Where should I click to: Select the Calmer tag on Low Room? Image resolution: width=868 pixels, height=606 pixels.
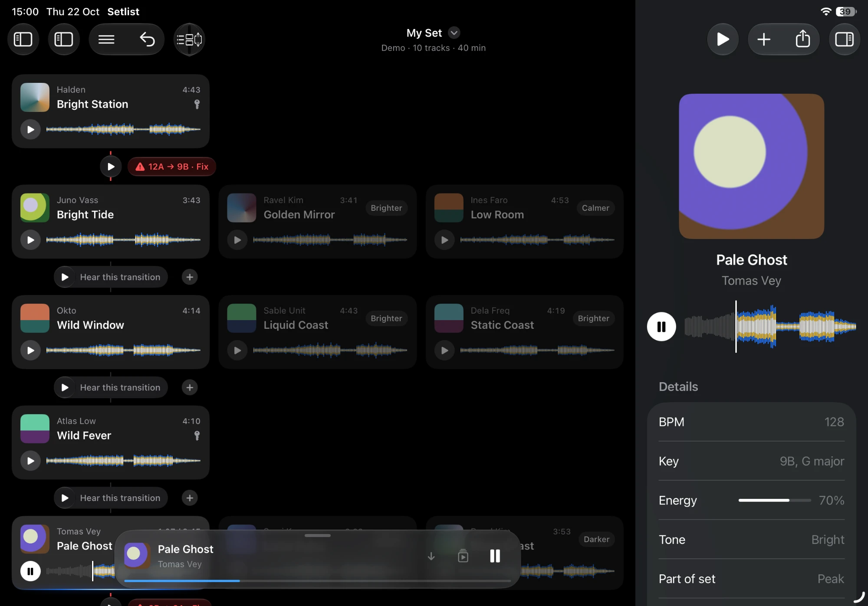tap(595, 208)
